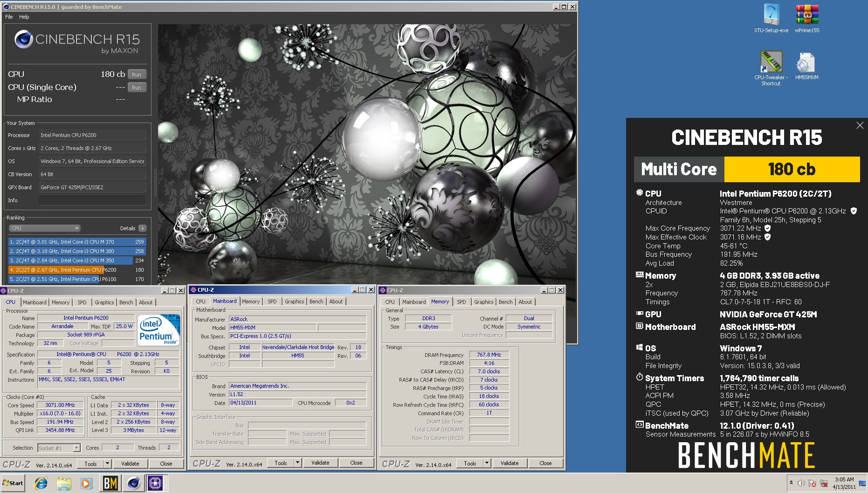Open the Action Center flag tray icon
868x493 pixels.
pos(813,483)
